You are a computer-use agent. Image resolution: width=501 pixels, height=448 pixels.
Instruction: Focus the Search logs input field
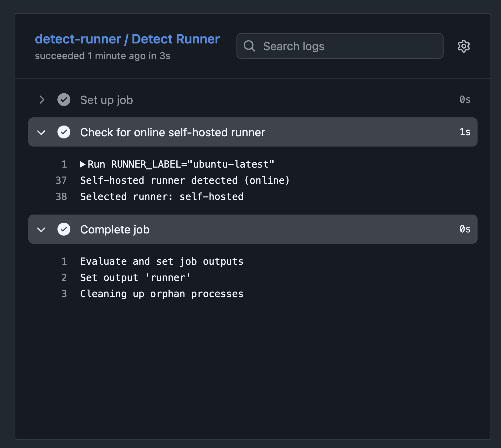(x=348, y=46)
